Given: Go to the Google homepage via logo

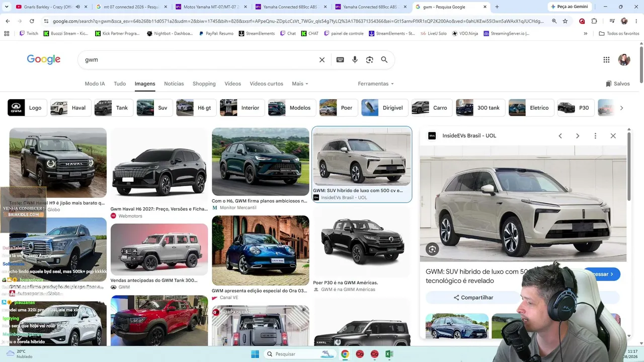Looking at the screenshot, I should [x=44, y=59].
